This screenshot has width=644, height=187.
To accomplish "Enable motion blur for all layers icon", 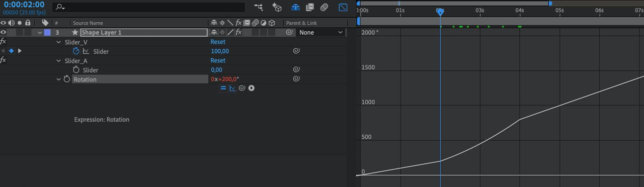I will [325, 7].
